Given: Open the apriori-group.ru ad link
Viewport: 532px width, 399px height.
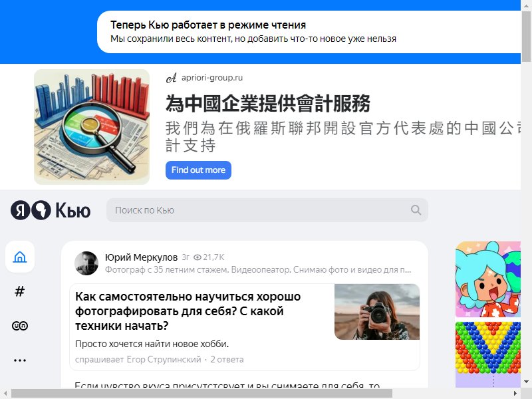Looking at the screenshot, I should click(x=212, y=78).
